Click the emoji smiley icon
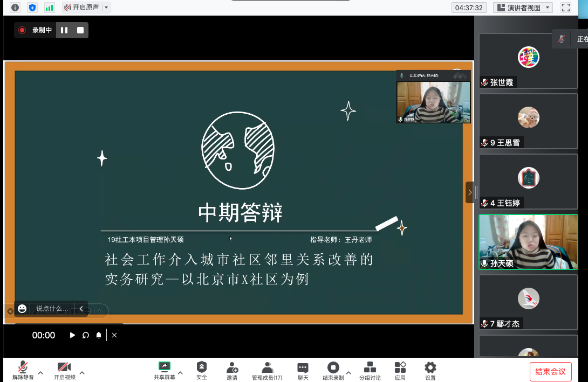Image resolution: width=588 pixels, height=382 pixels. click(22, 309)
